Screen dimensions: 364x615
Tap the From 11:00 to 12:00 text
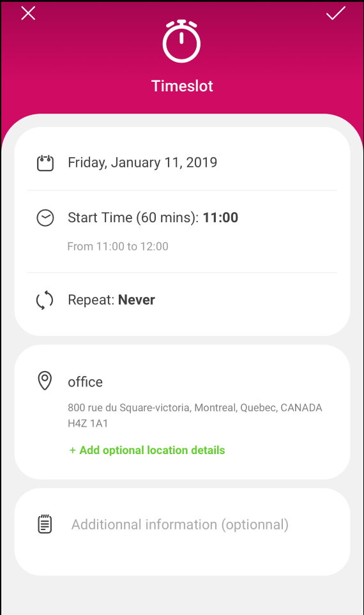(118, 247)
